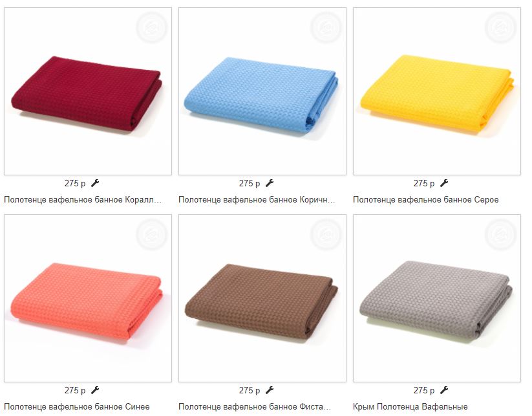Click the wrench icon under the gray towel

coord(444,390)
